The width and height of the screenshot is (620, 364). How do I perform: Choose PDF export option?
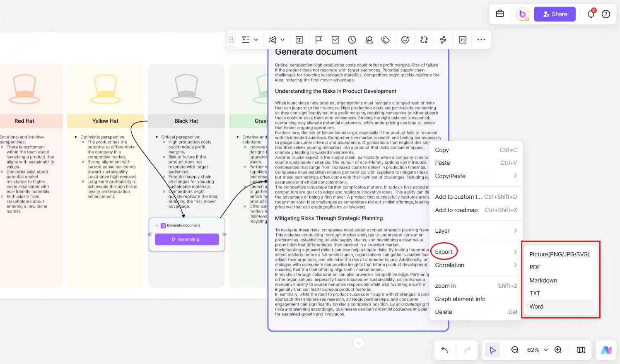[x=535, y=267]
